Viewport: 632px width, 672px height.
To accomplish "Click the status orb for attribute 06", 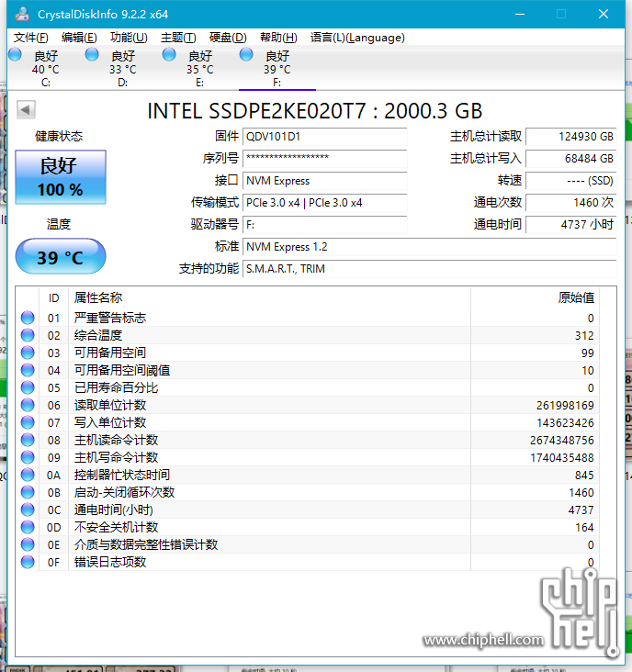I will coord(28,405).
